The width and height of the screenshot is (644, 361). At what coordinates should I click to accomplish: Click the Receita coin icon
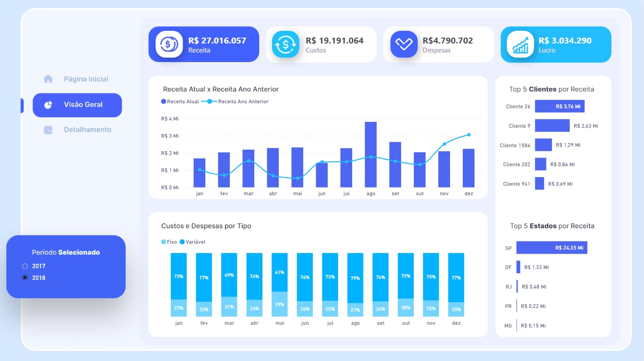click(169, 44)
